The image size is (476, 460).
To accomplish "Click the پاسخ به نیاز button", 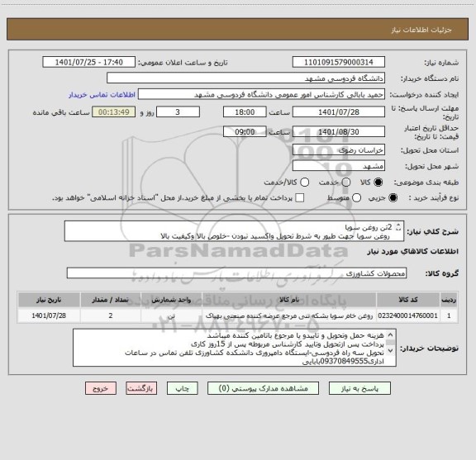I will tap(359, 388).
